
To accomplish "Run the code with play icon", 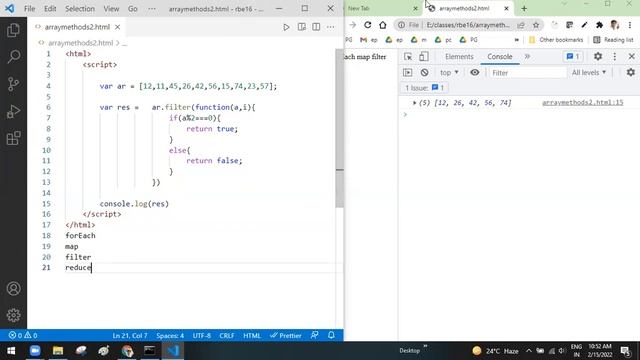I will pyautogui.click(x=286, y=27).
